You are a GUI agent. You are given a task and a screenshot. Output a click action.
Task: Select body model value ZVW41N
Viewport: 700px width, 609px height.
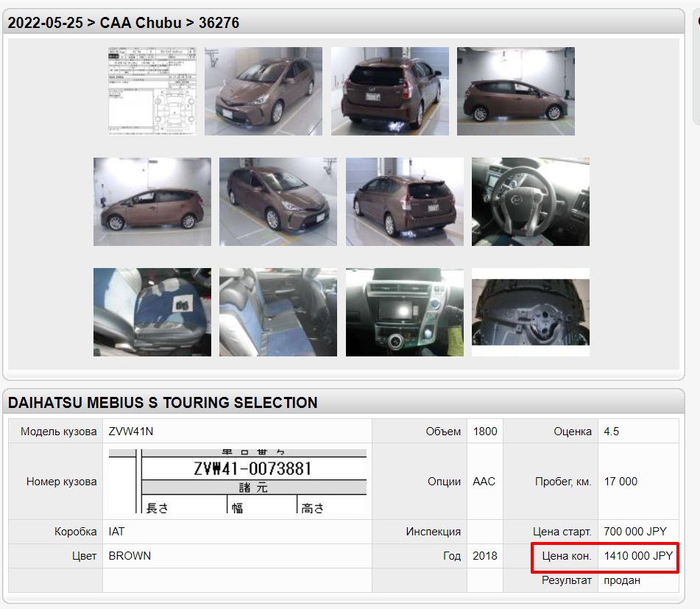click(131, 432)
